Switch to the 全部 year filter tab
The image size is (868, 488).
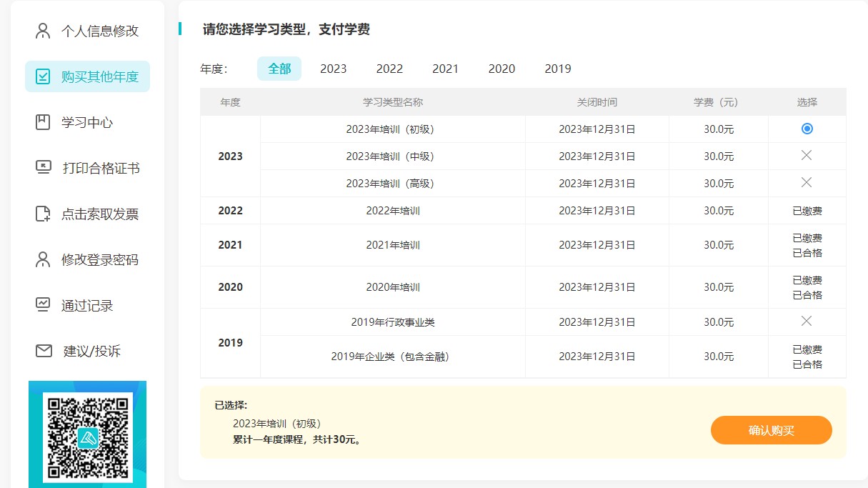pyautogui.click(x=279, y=69)
